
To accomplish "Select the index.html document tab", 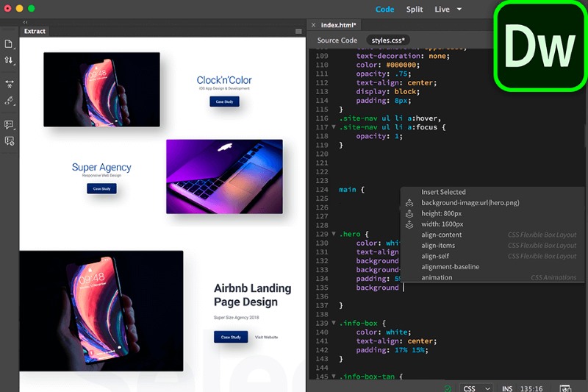I will pyautogui.click(x=338, y=25).
